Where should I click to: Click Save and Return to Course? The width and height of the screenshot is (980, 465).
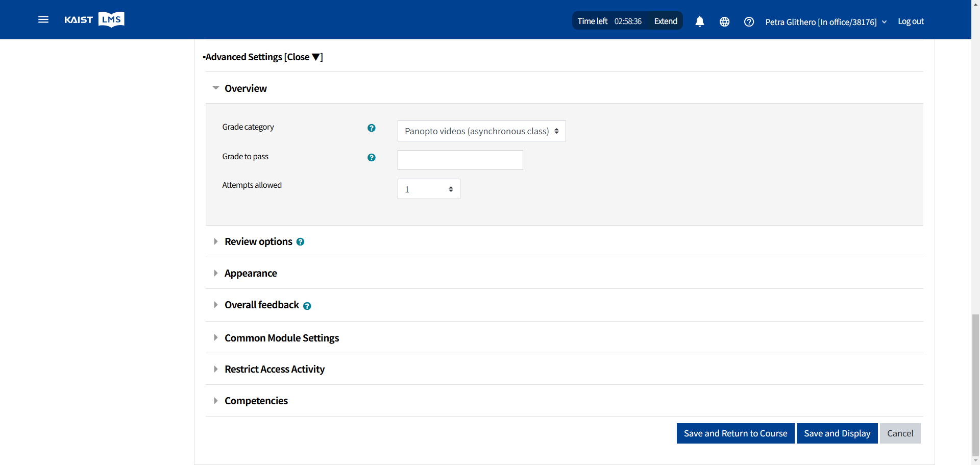(735, 433)
